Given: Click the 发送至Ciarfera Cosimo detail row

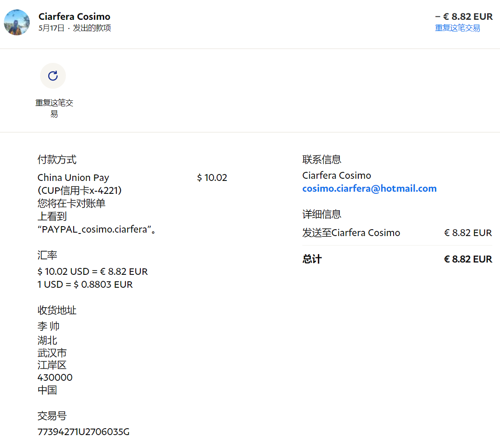Looking at the screenshot, I should coord(351,233).
